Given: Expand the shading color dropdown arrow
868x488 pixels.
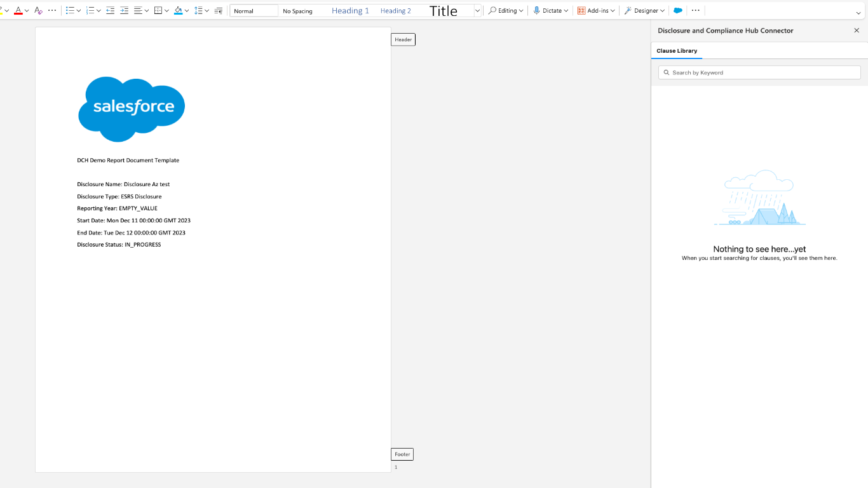Looking at the screenshot, I should tap(187, 11).
